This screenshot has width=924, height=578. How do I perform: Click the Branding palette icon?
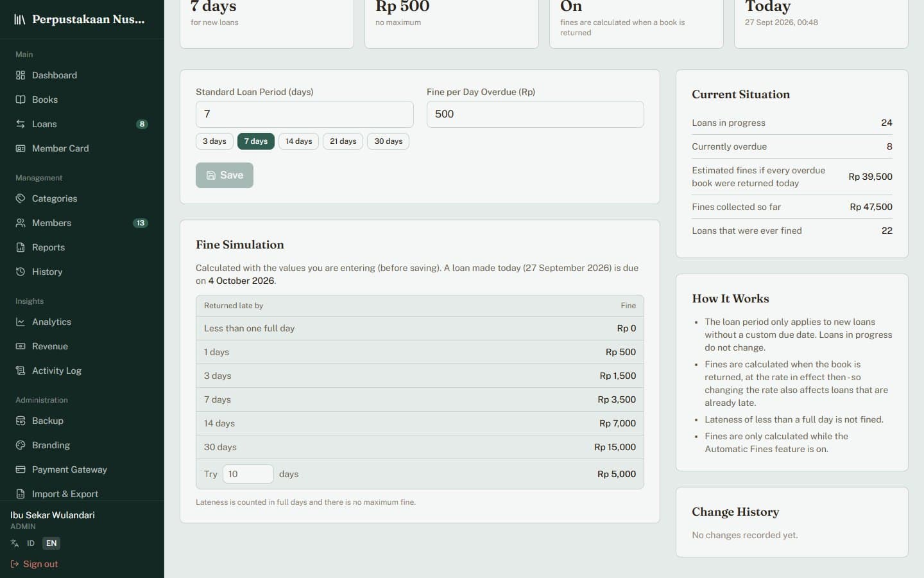21,445
